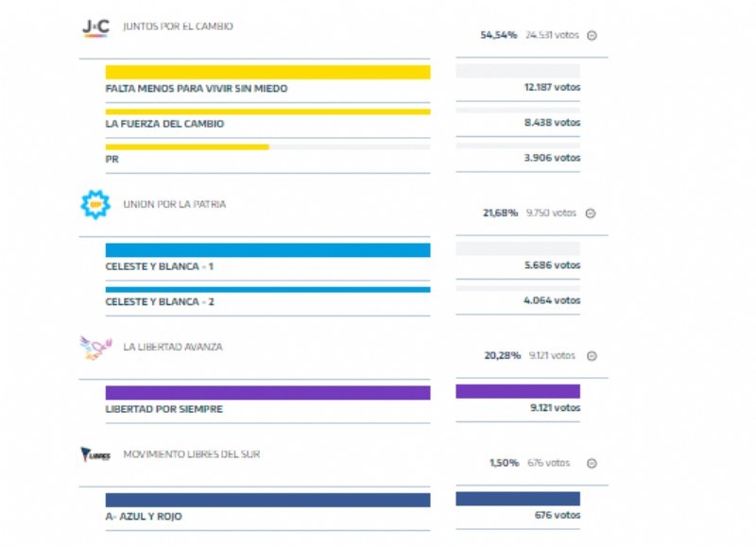Select the A- AZUL Y ROJO list
This screenshot has width=756, height=547.
point(144,516)
